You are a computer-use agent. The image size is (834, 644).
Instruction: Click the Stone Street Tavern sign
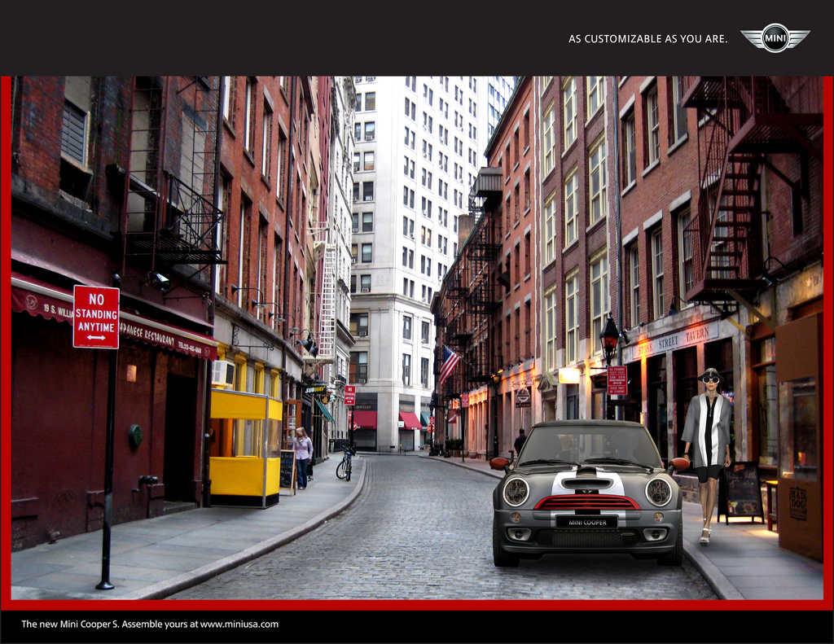[x=674, y=342]
